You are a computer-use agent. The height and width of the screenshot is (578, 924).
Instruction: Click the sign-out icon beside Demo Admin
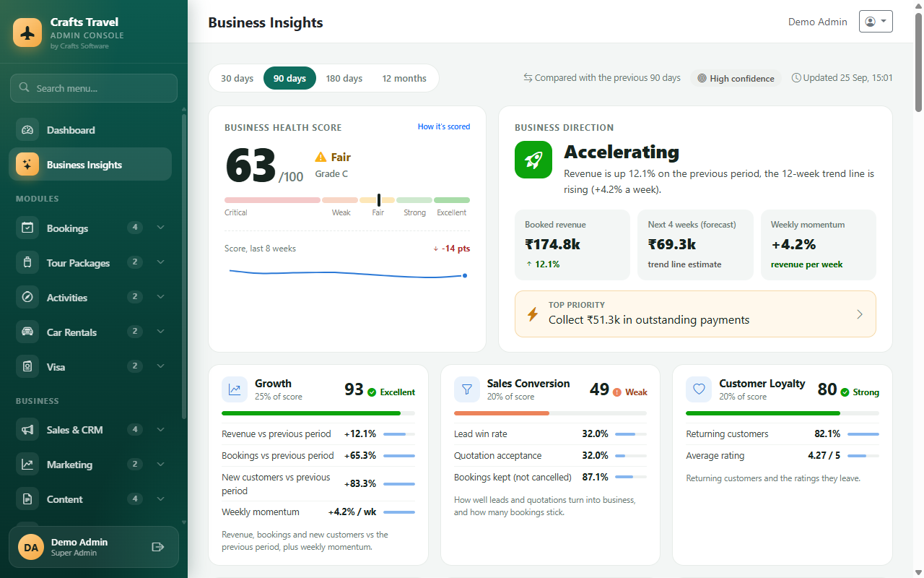(158, 547)
